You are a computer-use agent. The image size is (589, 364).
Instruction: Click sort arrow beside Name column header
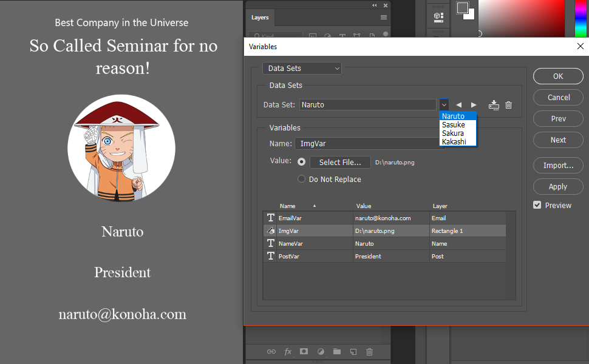pos(315,206)
